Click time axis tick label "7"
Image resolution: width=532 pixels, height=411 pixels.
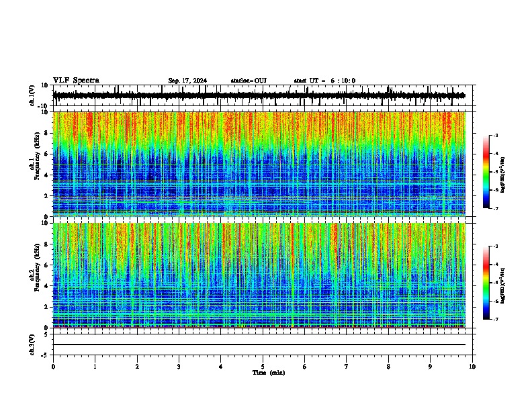click(347, 367)
